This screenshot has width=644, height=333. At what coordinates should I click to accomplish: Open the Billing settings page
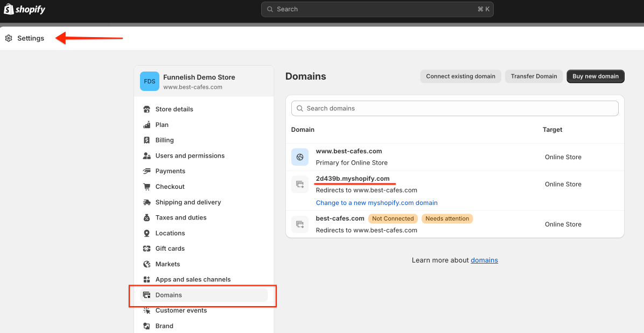164,140
